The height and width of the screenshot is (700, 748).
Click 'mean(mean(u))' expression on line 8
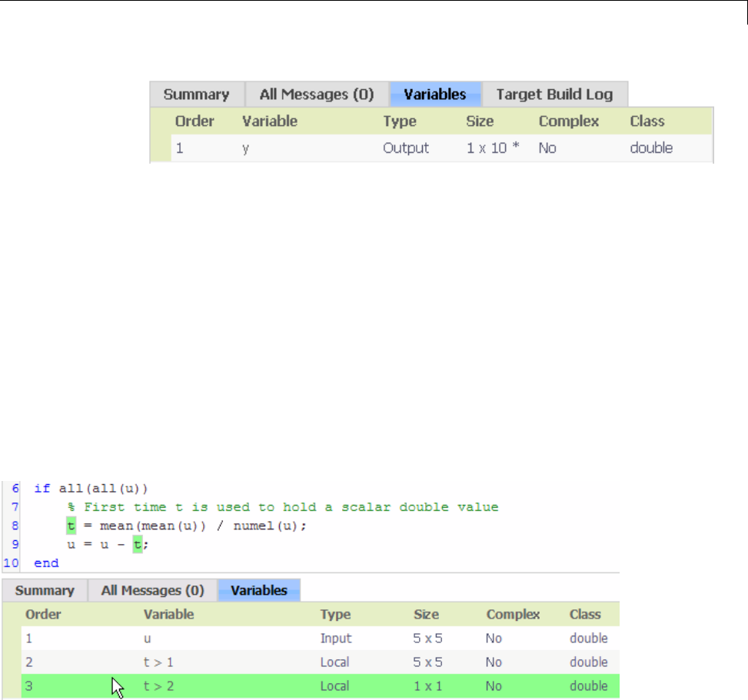tap(153, 526)
